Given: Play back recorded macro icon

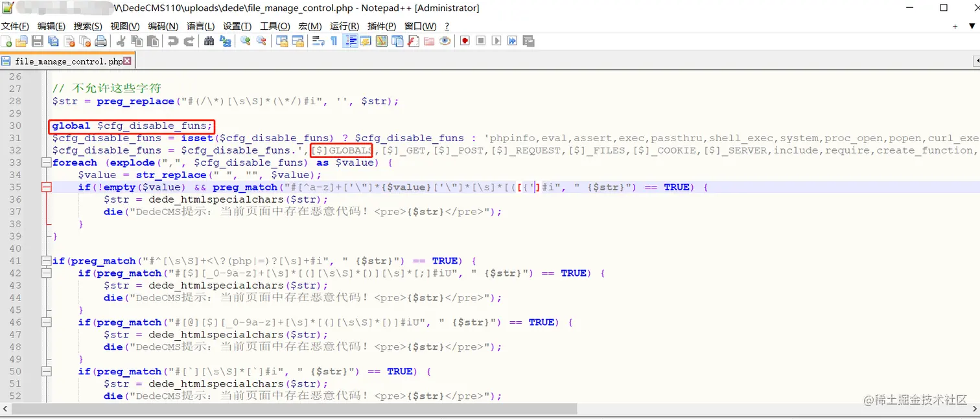Looking at the screenshot, I should [496, 41].
